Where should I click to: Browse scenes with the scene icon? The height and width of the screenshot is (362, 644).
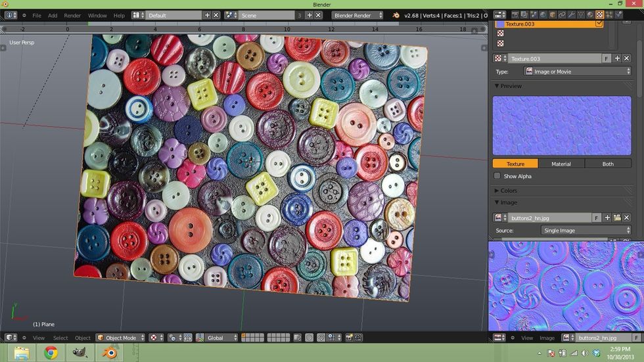(x=231, y=15)
